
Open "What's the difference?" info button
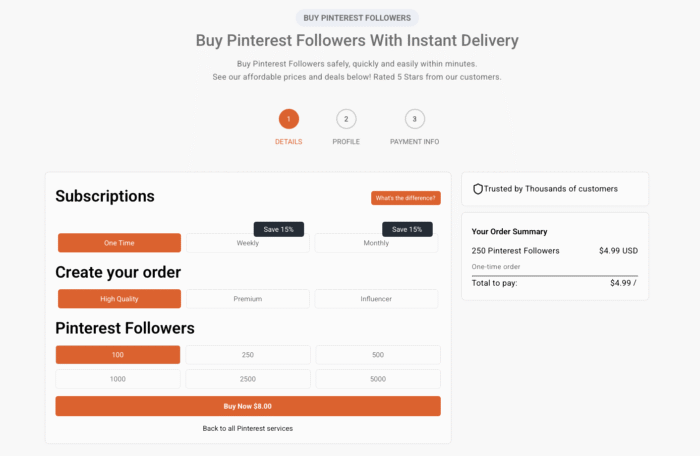[405, 198]
